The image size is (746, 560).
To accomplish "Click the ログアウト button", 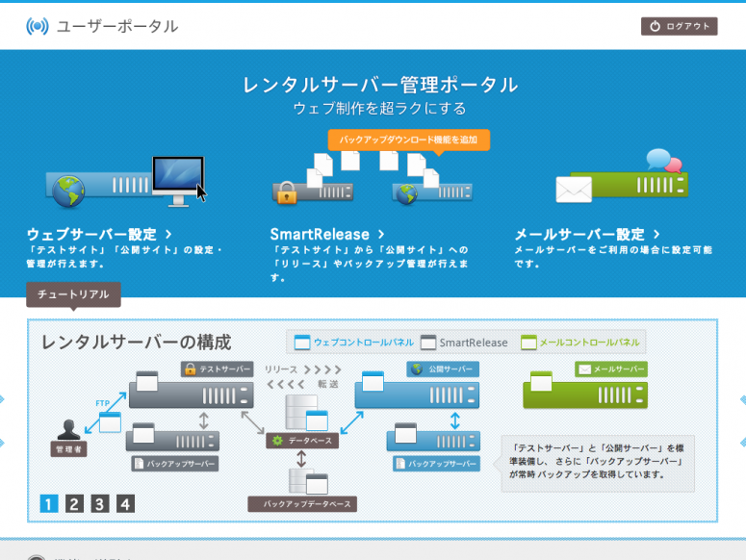I will point(680,26).
